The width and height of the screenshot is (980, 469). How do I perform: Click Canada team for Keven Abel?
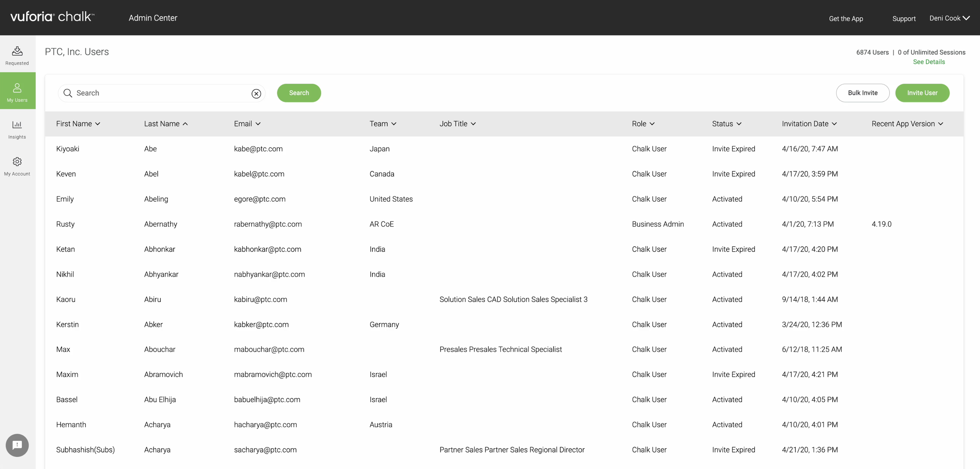pyautogui.click(x=382, y=174)
